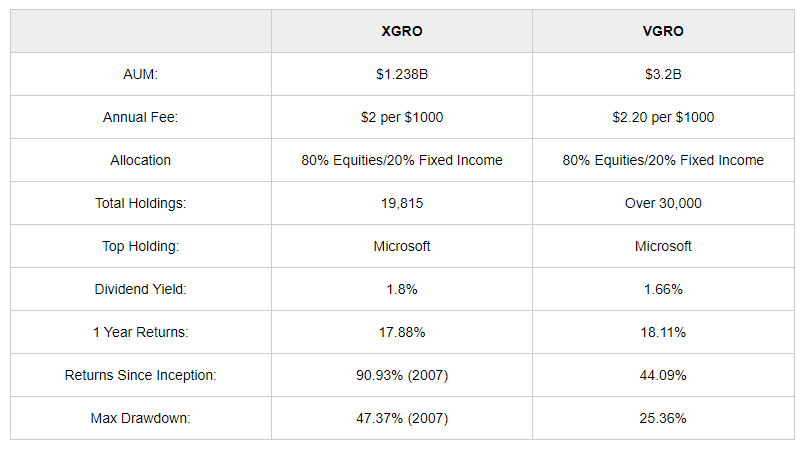807x453 pixels.
Task: Click the XGRO column header
Action: [401, 31]
